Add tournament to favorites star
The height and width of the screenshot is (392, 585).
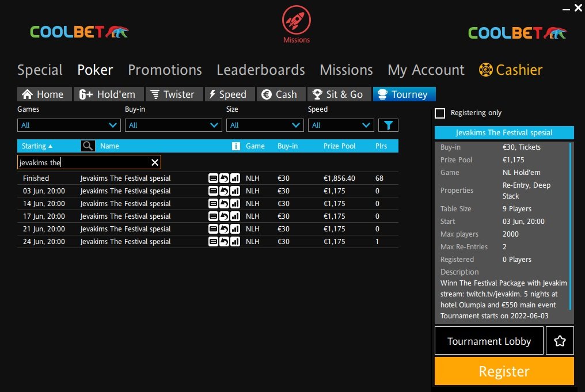[560, 341]
